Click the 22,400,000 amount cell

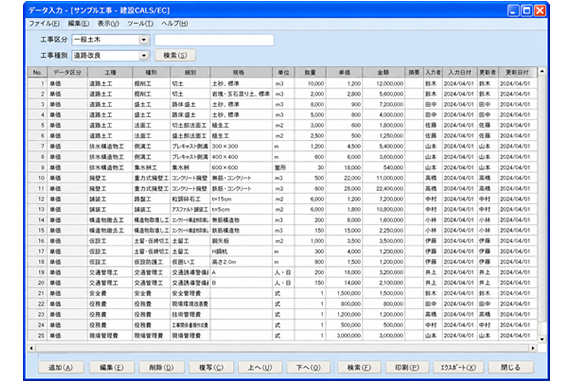coord(383,189)
